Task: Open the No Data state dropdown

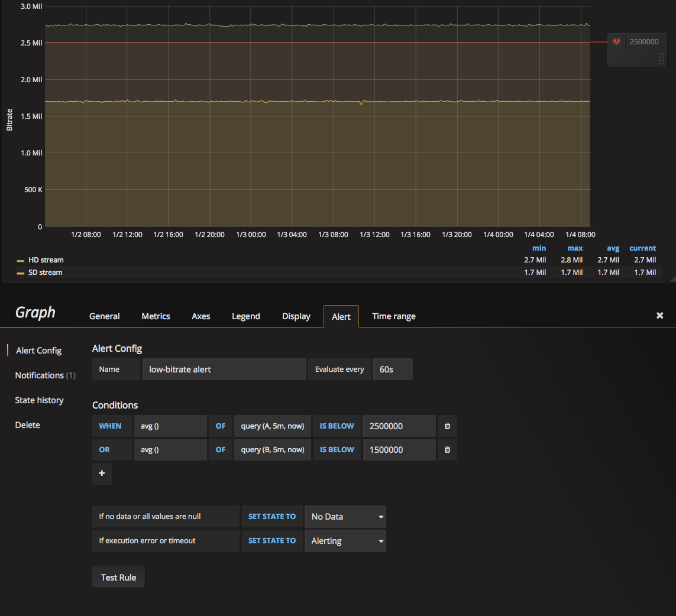Action: point(345,517)
